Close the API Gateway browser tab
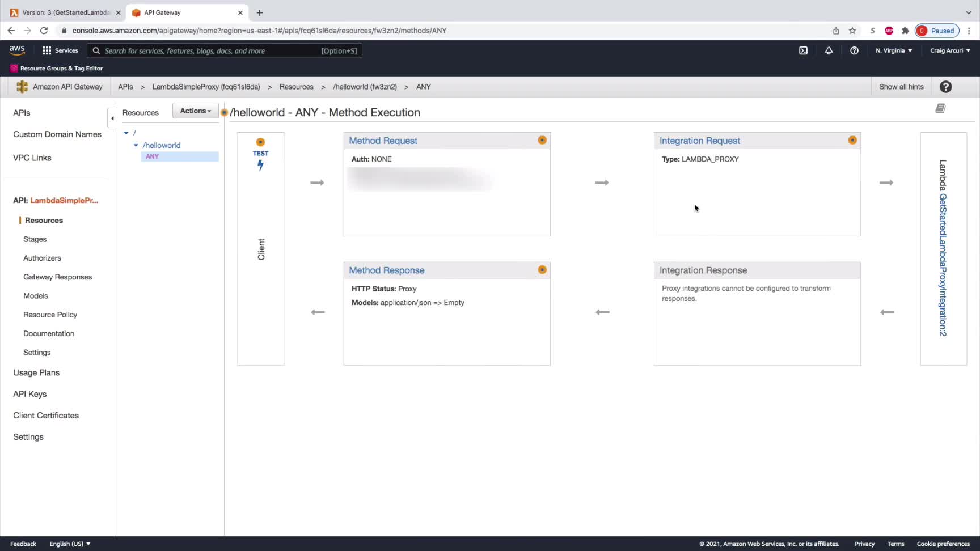The height and width of the screenshot is (551, 980). [x=240, y=12]
